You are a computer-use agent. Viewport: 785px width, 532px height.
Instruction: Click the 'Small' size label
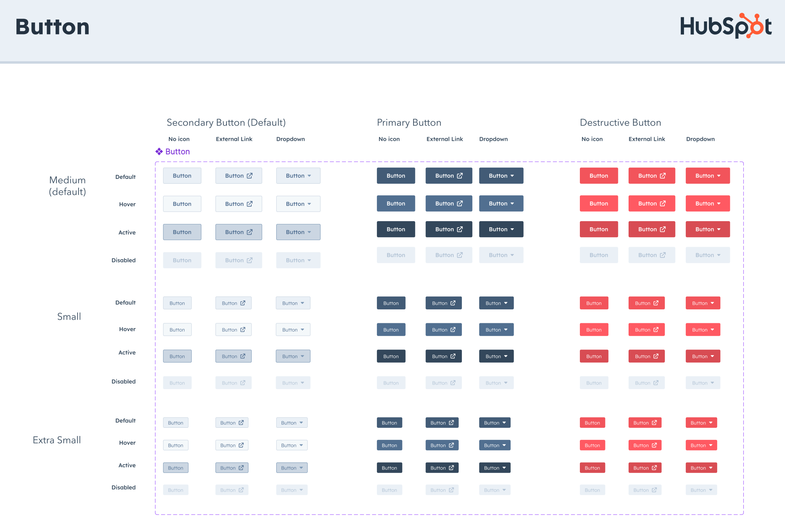coord(69,316)
